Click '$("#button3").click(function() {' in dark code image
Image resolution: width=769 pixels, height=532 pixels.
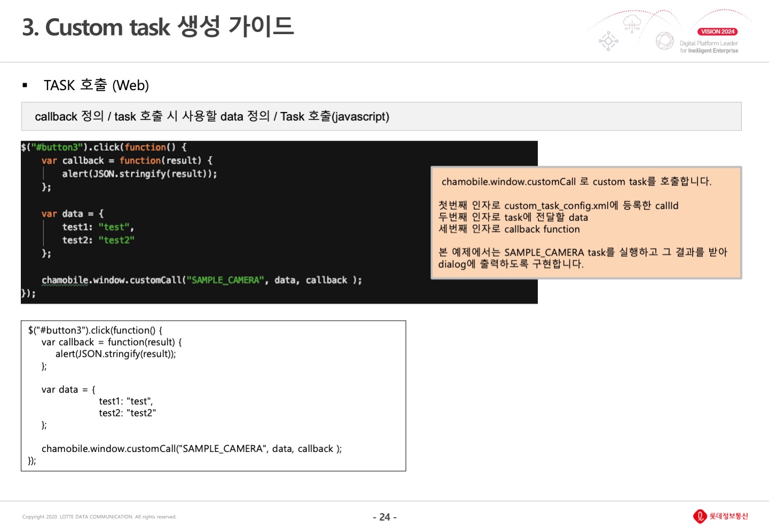tap(104, 147)
